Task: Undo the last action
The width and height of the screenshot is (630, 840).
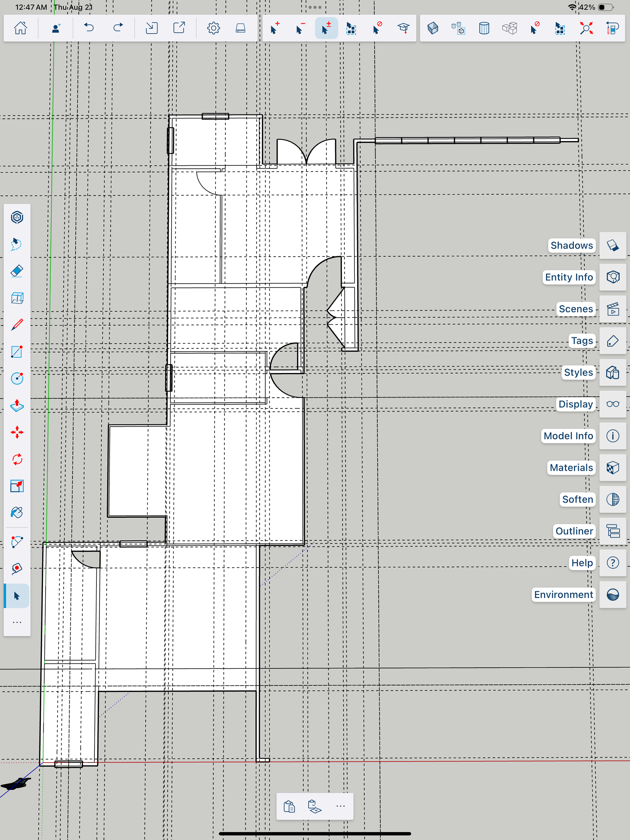Action: (x=89, y=28)
